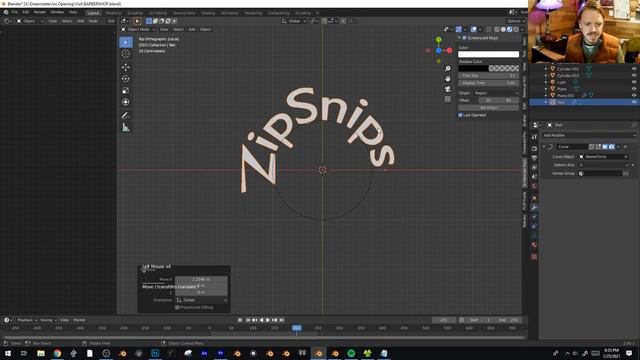The width and height of the screenshot is (640, 360).
Task: Select the Annotate pencil tool
Action: [126, 116]
